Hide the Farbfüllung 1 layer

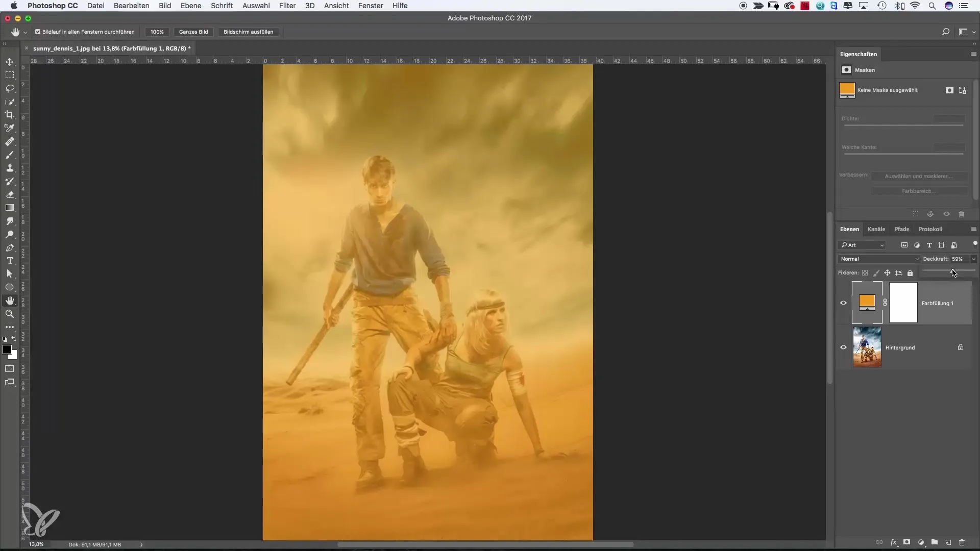point(843,303)
